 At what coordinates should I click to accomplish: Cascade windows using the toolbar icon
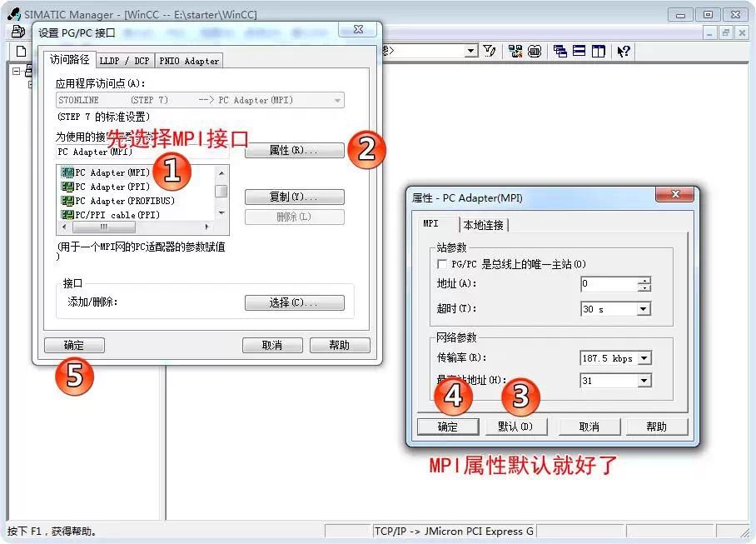[560, 51]
